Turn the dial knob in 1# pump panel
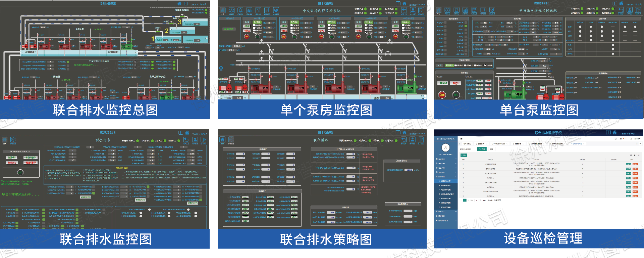Image resolution: width=644 pixels, height=258 pixels. pyautogui.click(x=257, y=37)
